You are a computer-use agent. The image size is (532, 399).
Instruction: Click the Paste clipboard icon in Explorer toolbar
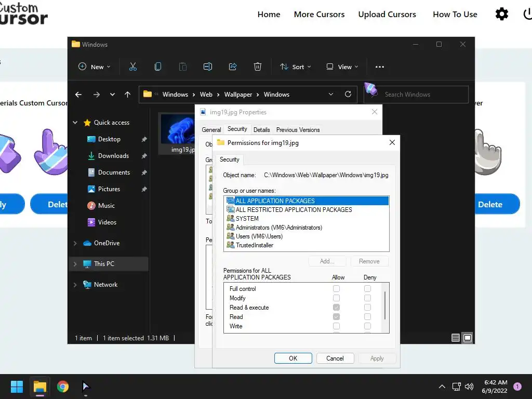click(x=182, y=67)
